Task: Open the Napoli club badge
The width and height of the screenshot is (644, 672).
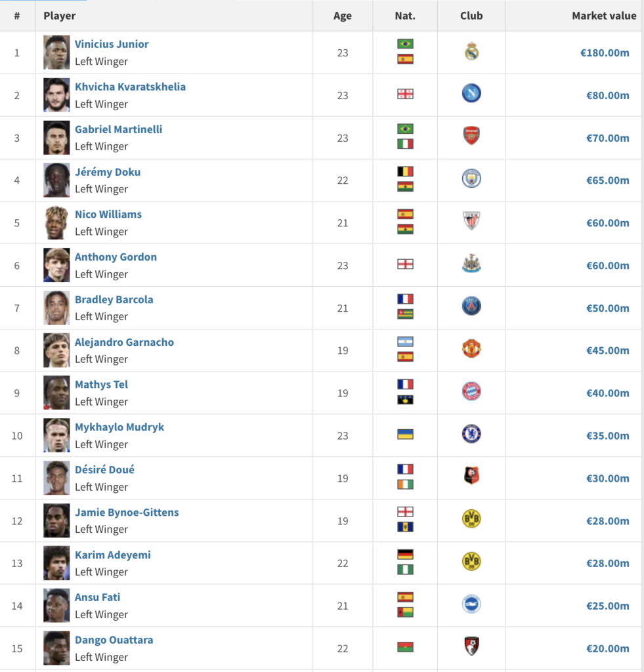Action: (x=471, y=93)
